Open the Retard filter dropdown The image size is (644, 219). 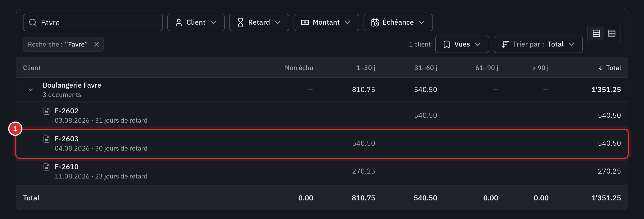(x=259, y=22)
